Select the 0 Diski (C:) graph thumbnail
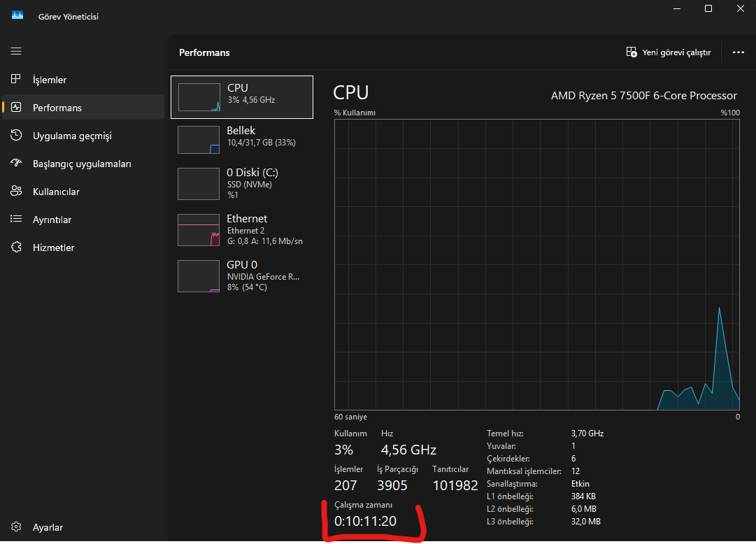756x544 pixels. pyautogui.click(x=199, y=184)
